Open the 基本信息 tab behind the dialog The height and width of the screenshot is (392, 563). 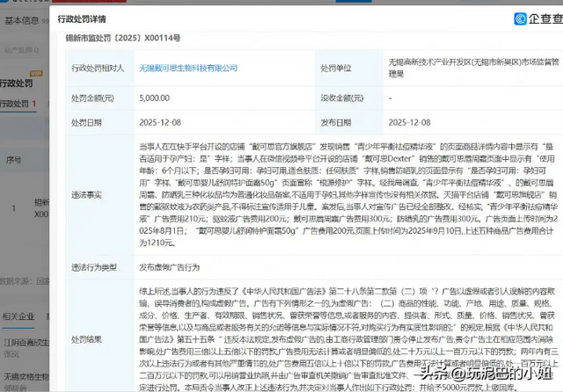point(21,21)
